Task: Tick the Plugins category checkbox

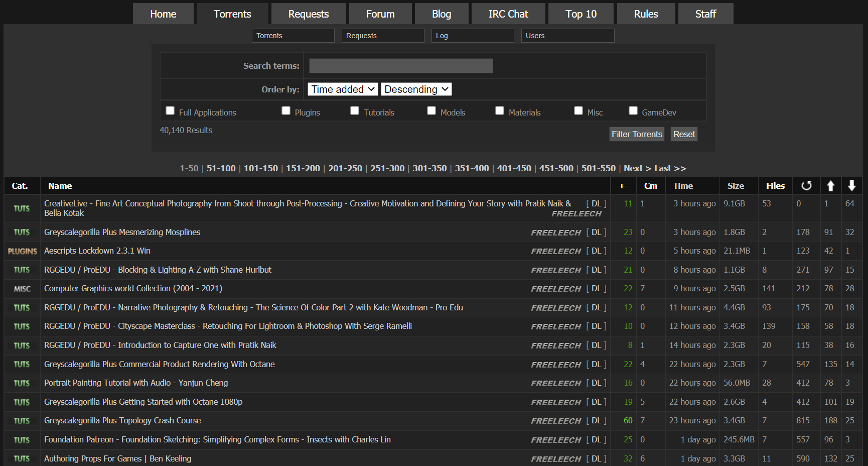Action: point(286,110)
